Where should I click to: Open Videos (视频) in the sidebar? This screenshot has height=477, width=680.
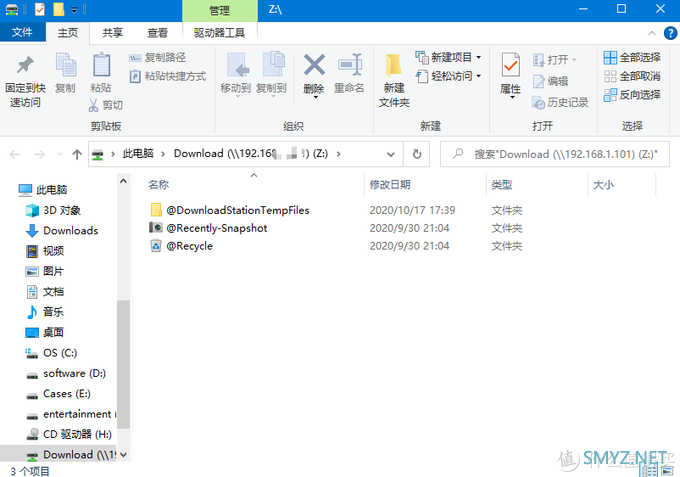point(45,251)
